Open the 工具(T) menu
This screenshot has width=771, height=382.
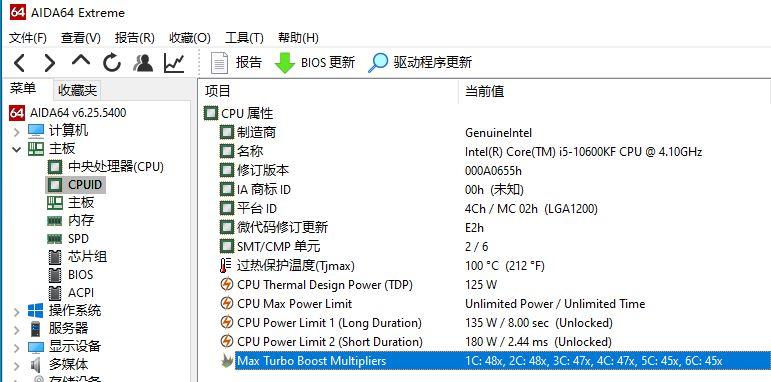point(244,38)
